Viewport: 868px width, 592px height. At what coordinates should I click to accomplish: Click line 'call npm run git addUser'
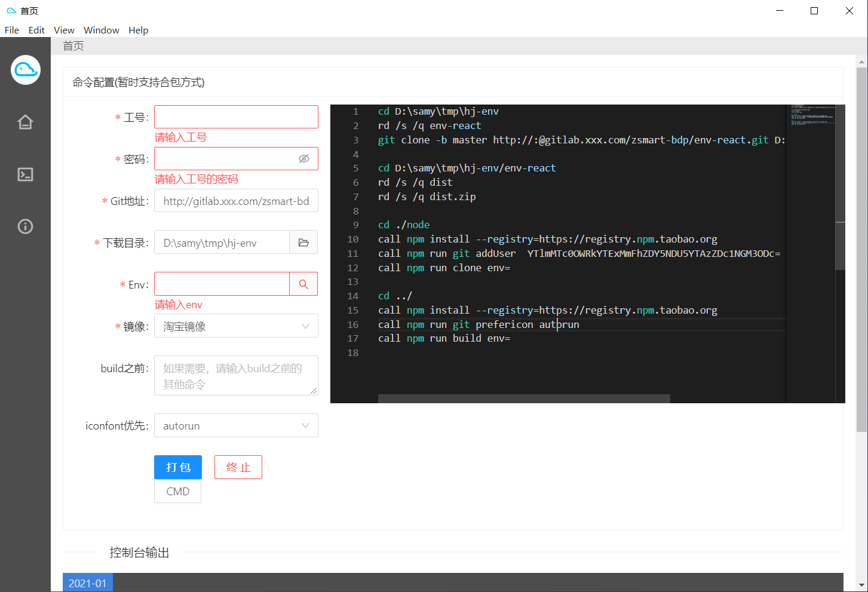[x=579, y=253]
